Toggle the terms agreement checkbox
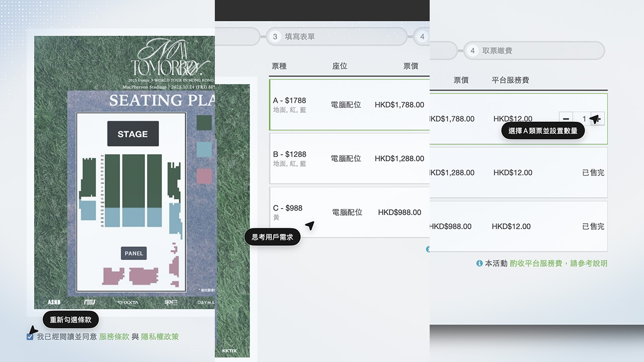Image resolution: width=644 pixels, height=362 pixels. (30, 337)
